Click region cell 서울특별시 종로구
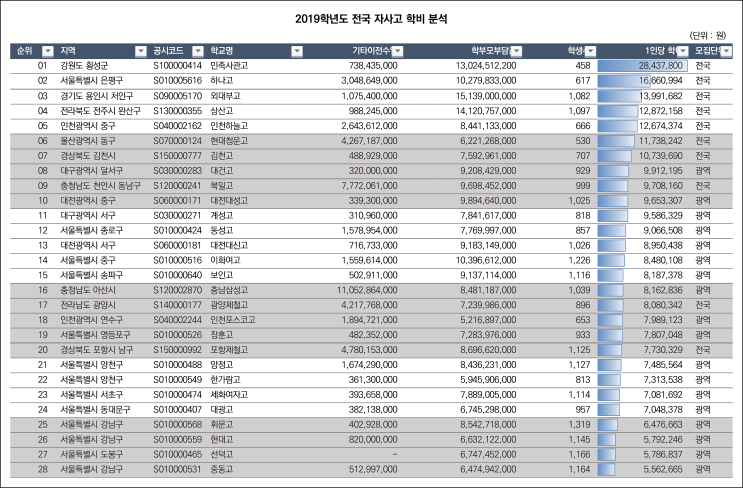This screenshot has width=743, height=488. [91, 230]
